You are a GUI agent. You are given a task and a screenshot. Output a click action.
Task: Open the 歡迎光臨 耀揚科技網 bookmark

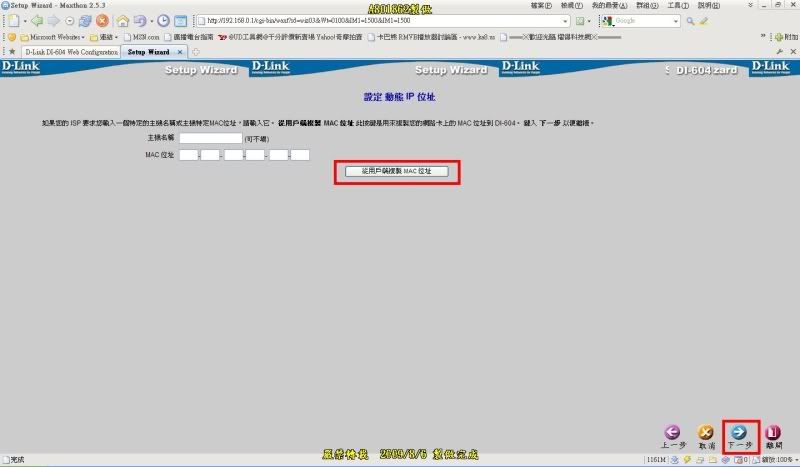560,37
